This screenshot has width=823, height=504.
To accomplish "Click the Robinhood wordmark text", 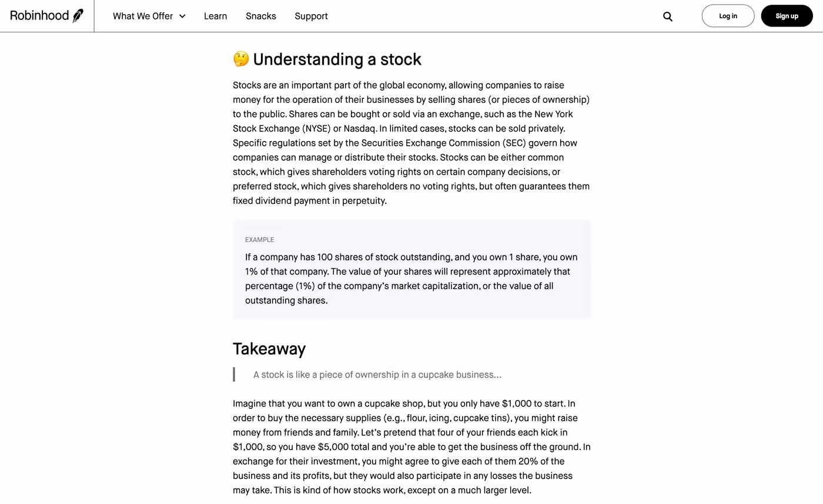I will 39,16.
